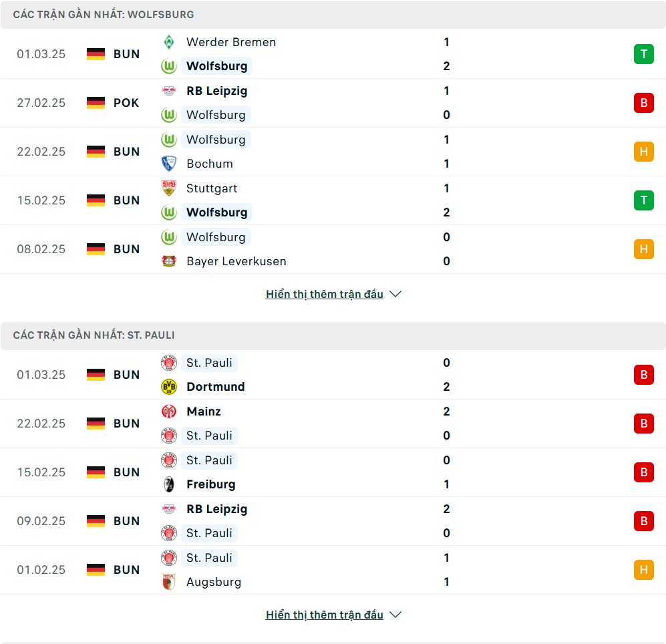The image size is (666, 644).
Task: Click the Bochum team logo
Action: pos(169,164)
